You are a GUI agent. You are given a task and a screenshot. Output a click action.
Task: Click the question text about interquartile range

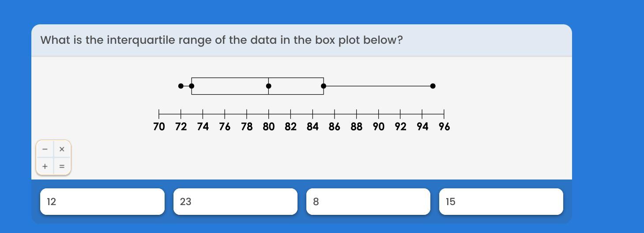click(222, 40)
